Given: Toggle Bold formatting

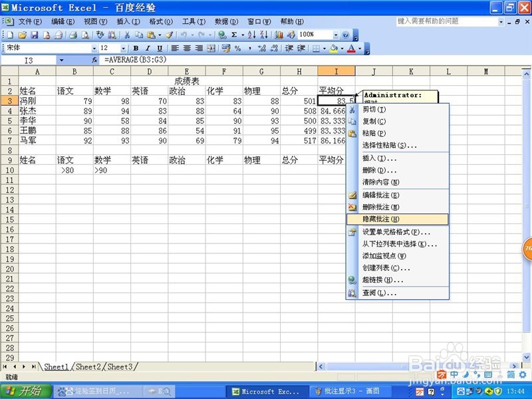Looking at the screenshot, I should pos(136,49).
